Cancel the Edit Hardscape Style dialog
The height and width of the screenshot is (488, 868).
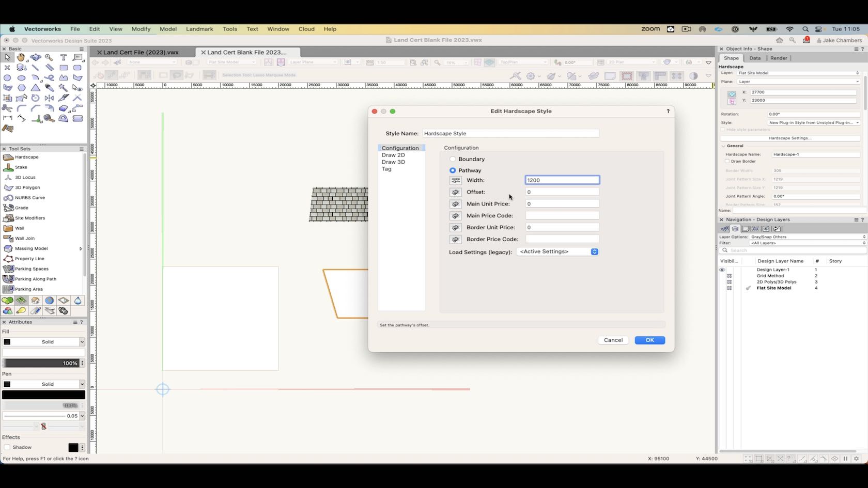click(x=613, y=340)
